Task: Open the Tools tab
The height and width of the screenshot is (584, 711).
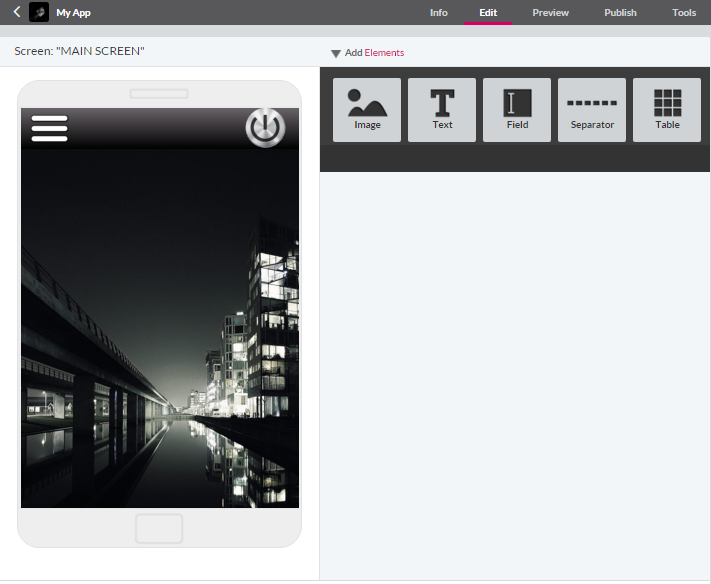Action: [x=684, y=13]
